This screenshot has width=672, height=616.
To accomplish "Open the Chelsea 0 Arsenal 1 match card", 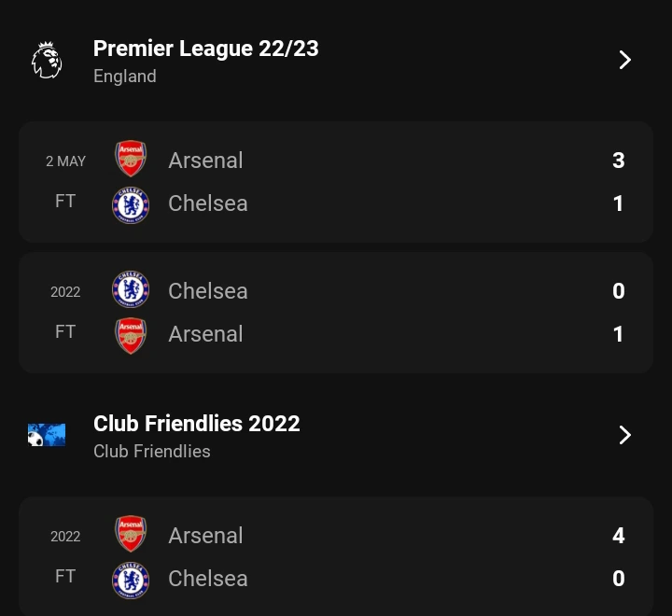I will coord(336,313).
